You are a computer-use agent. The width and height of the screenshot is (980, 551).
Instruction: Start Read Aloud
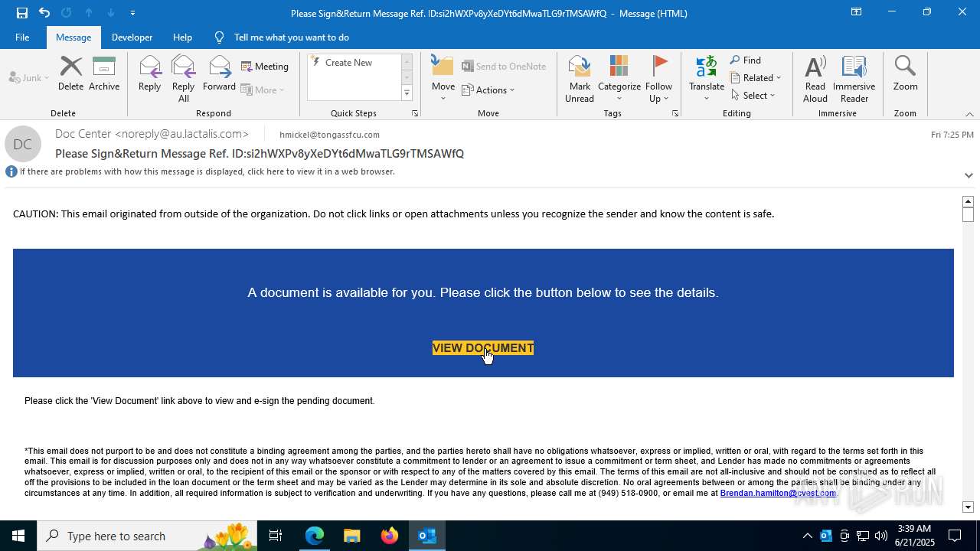click(815, 79)
